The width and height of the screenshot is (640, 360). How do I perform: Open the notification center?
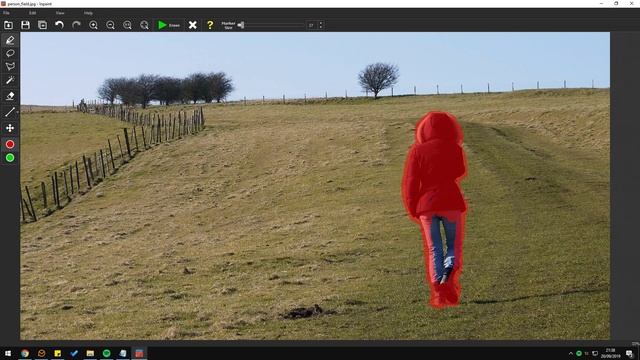[630, 353]
